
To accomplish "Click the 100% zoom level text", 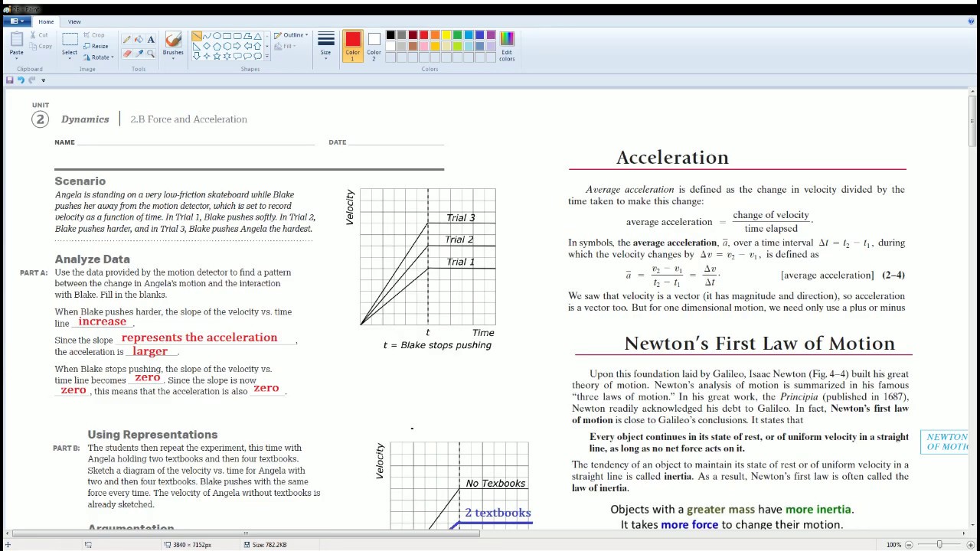I will (893, 545).
